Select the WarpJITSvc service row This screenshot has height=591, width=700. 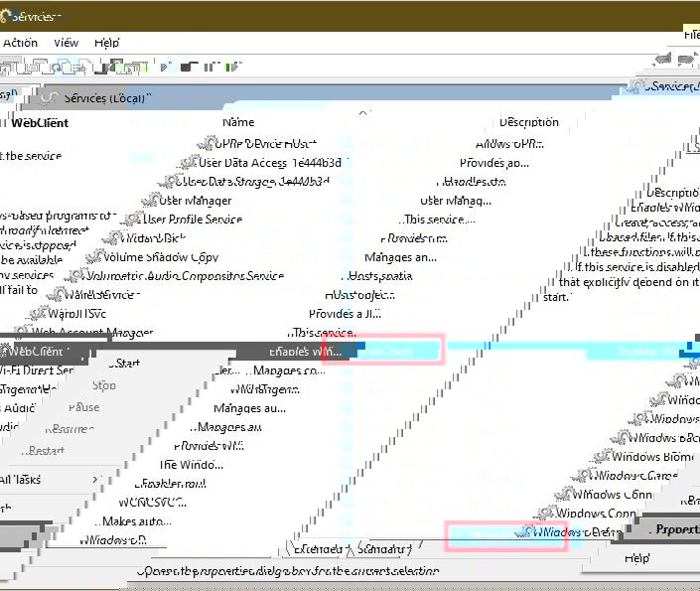[77, 313]
